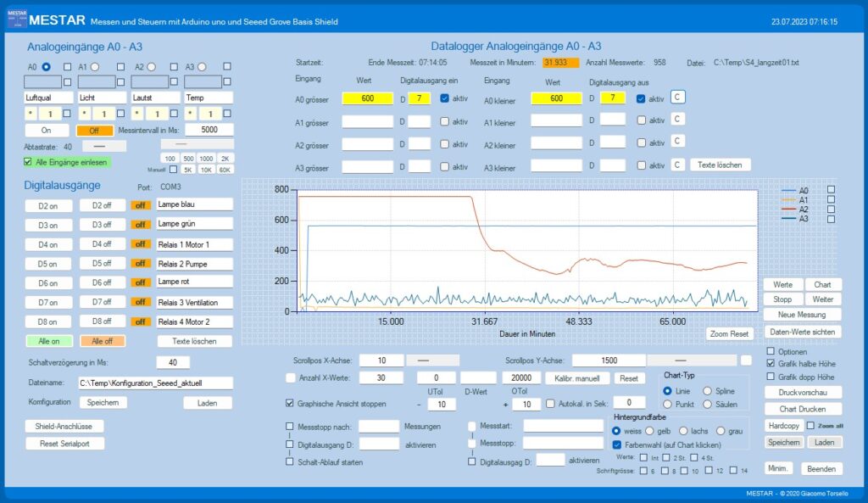The width and height of the screenshot is (868, 503).
Task: Click the Scrollpos Y-Achse slider
Action: coord(679,360)
